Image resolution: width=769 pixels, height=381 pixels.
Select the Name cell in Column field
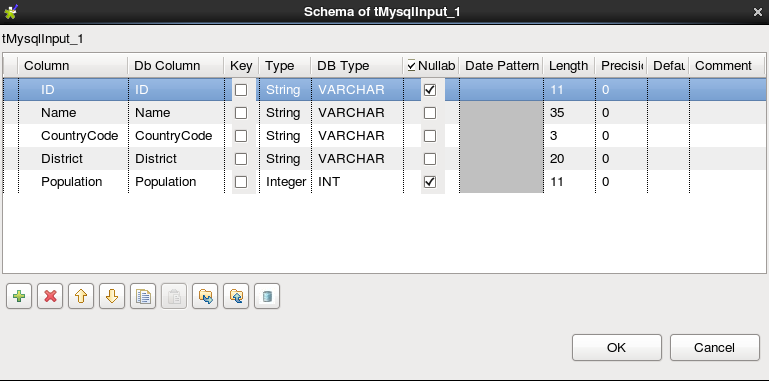click(74, 113)
